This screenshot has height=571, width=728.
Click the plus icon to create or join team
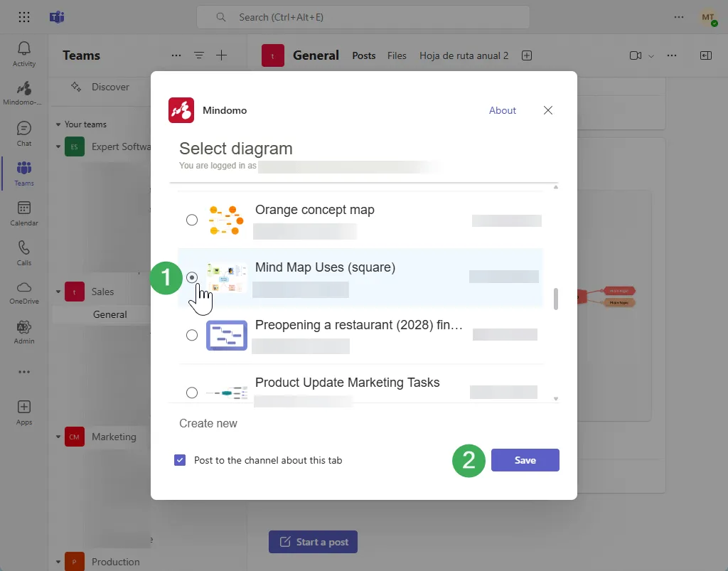point(222,55)
